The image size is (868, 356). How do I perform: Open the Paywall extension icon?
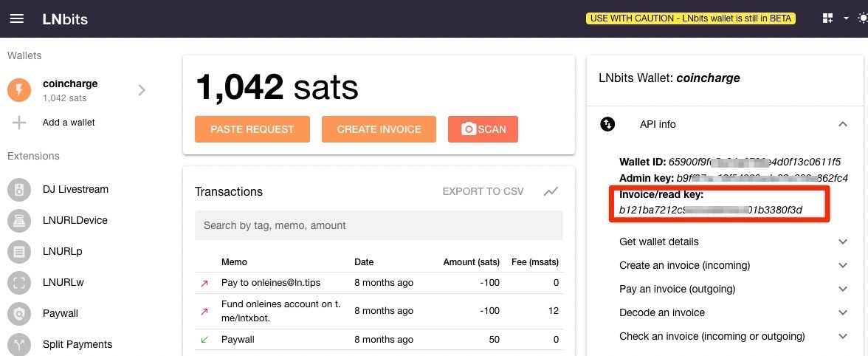coord(19,313)
